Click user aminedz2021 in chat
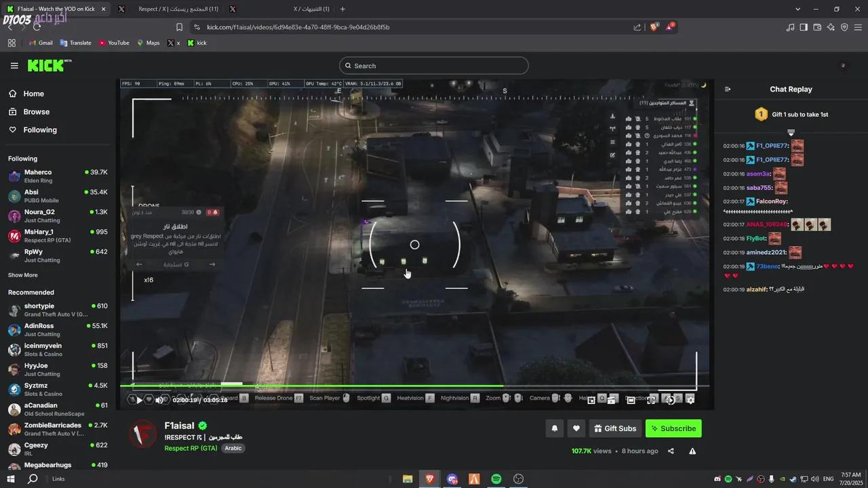 click(766, 253)
